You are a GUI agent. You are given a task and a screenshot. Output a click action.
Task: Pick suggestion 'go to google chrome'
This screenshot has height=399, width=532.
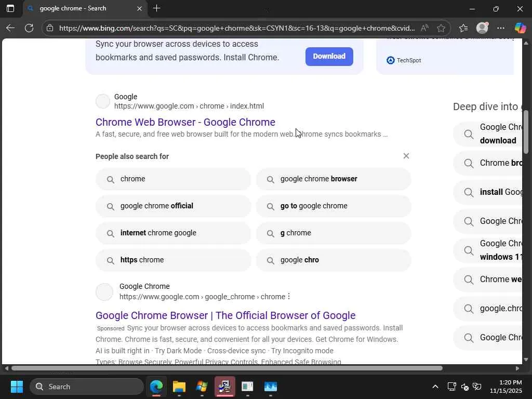coord(334,206)
